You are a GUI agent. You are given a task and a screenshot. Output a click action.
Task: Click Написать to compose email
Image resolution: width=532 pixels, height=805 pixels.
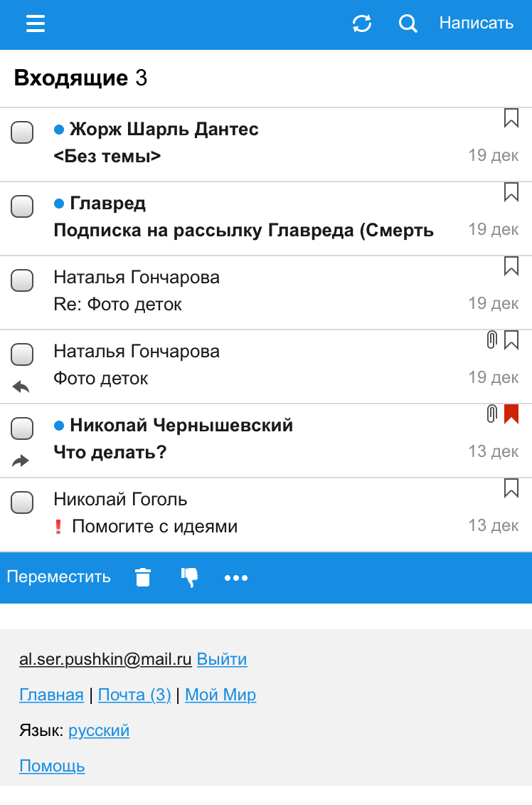476,23
